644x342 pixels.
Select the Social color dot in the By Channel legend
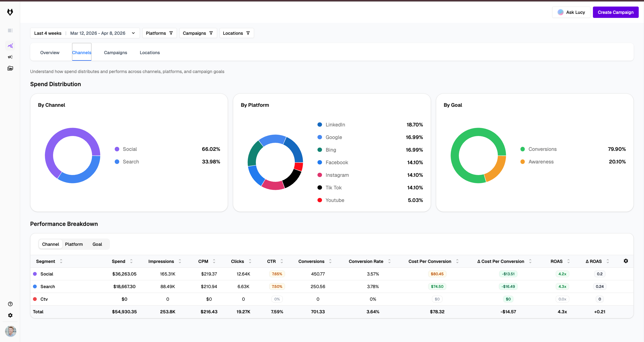click(x=117, y=149)
